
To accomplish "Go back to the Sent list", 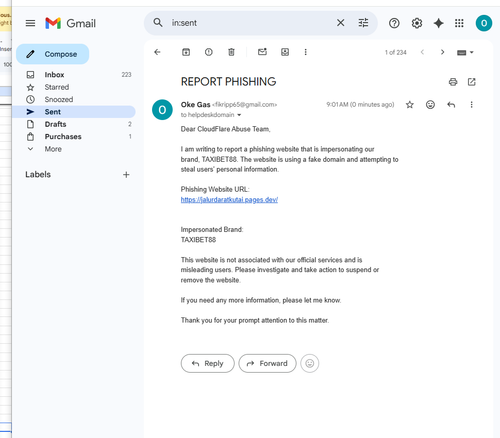I will tap(157, 52).
